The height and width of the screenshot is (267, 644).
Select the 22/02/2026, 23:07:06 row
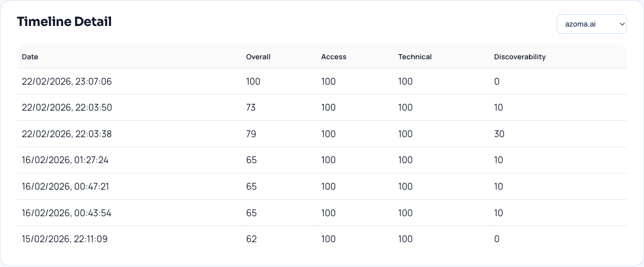[x=67, y=82]
